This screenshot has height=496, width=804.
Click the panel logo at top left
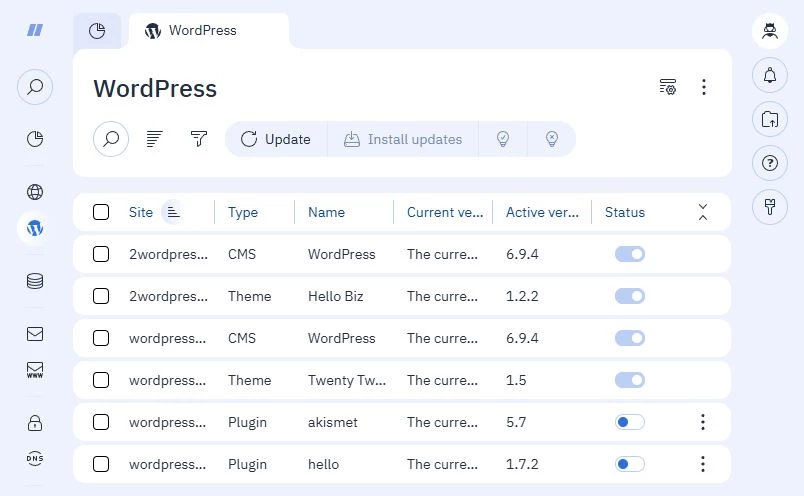tap(35, 30)
